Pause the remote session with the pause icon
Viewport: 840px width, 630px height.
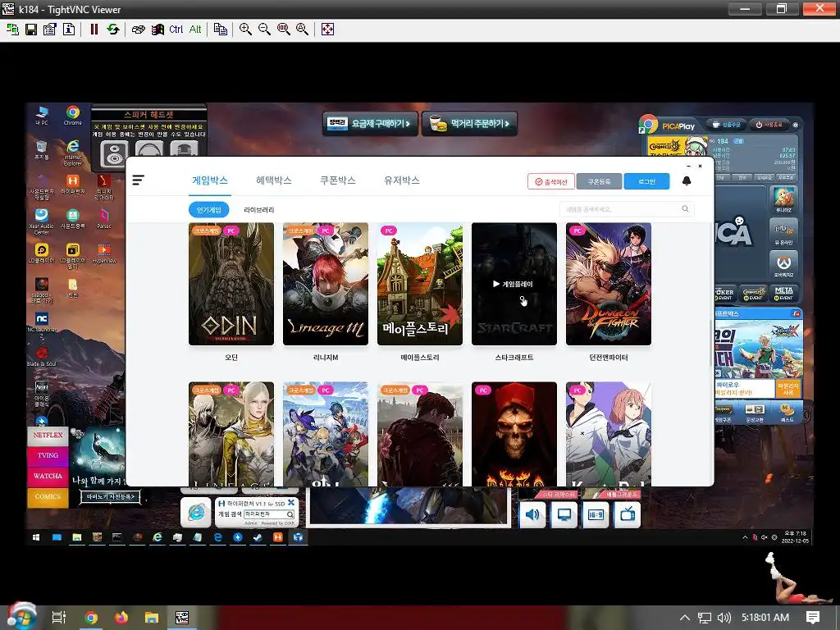94,30
